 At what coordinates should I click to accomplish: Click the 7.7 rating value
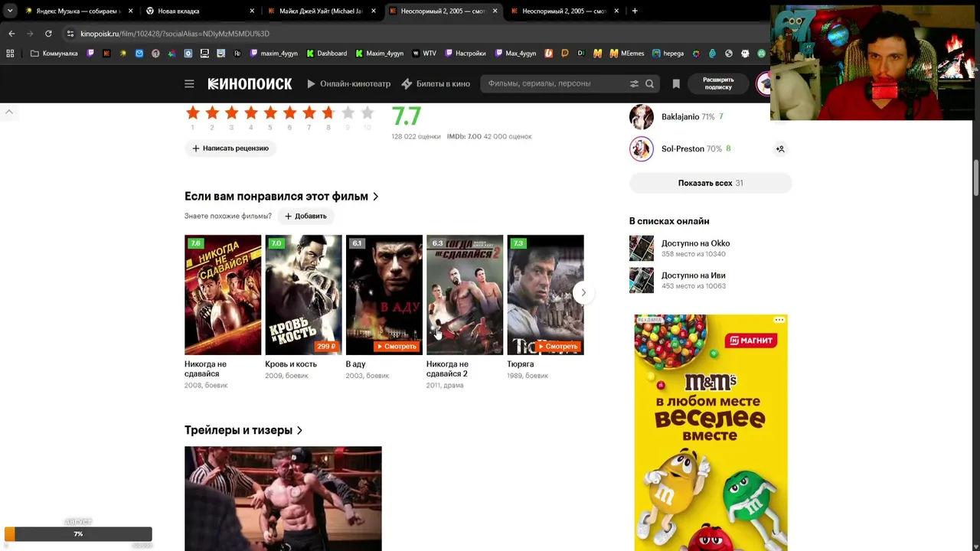(x=407, y=116)
